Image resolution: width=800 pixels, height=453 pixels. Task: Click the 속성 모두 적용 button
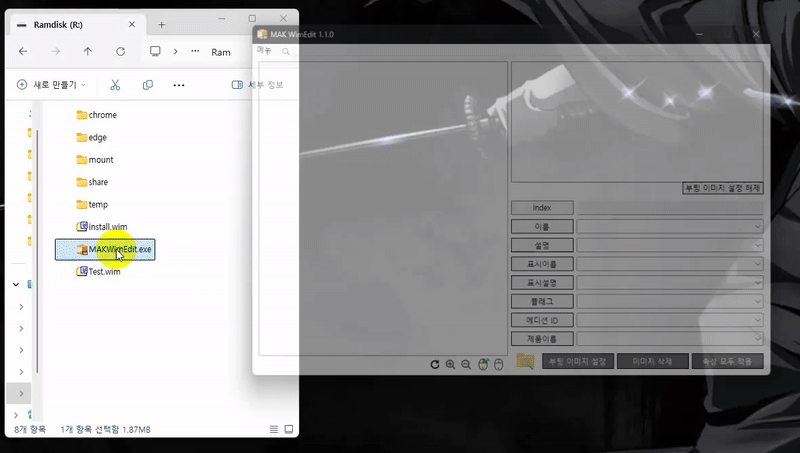coord(728,361)
